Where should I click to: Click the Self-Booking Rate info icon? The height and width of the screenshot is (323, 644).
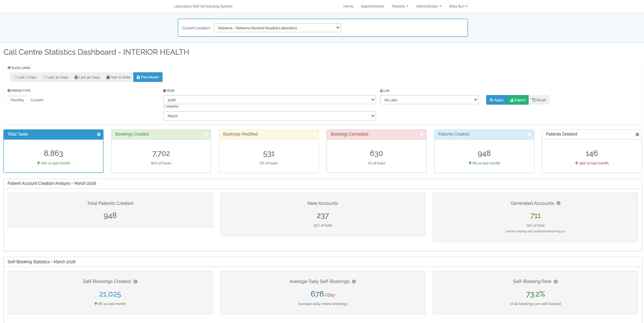click(556, 282)
